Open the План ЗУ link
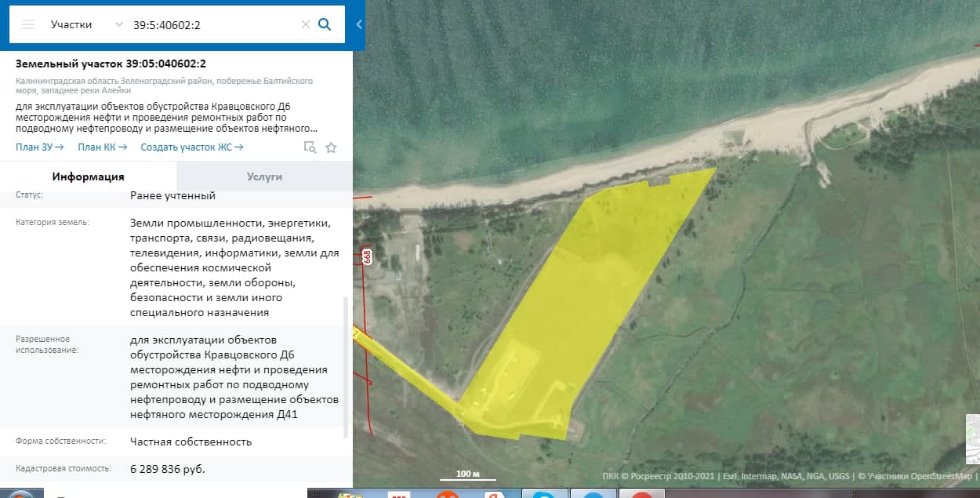Viewport: 980px width, 498px height. point(39,147)
